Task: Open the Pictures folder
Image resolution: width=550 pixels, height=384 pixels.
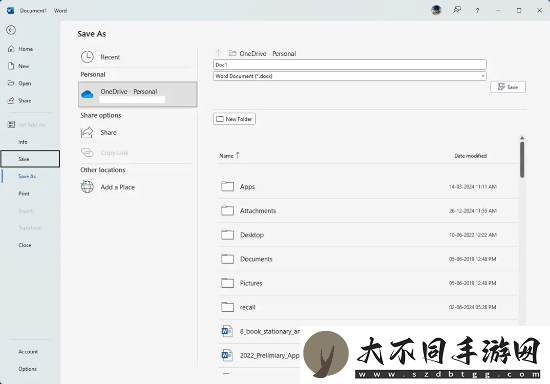Action: click(x=368, y=283)
